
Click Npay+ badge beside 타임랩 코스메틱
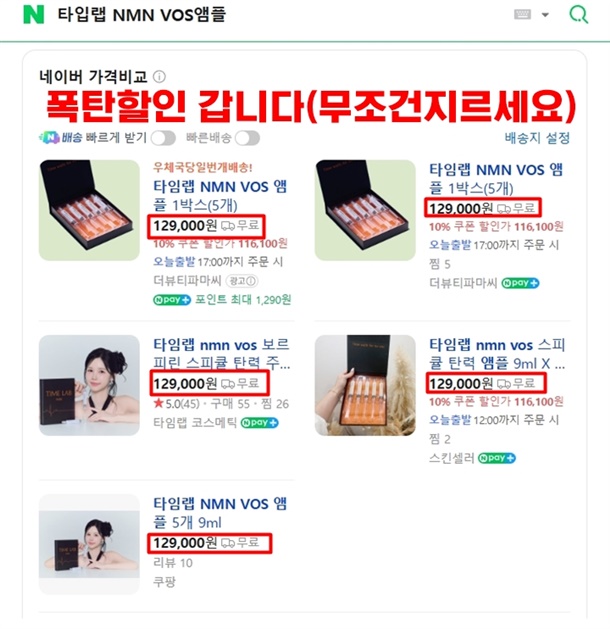(259, 423)
